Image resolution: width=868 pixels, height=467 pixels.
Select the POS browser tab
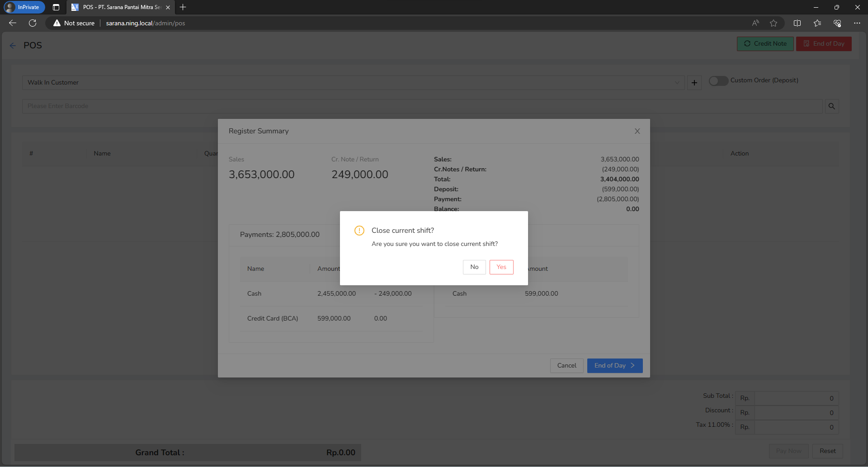(120, 7)
